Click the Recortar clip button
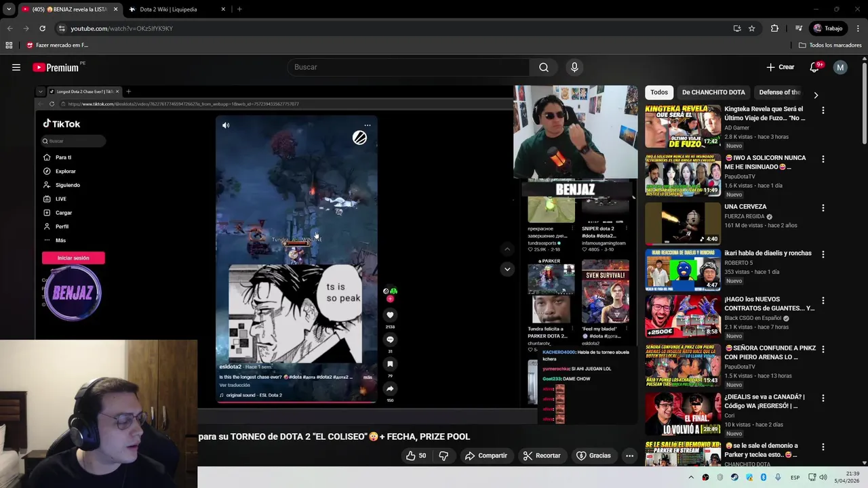The image size is (868, 488). 542,455
